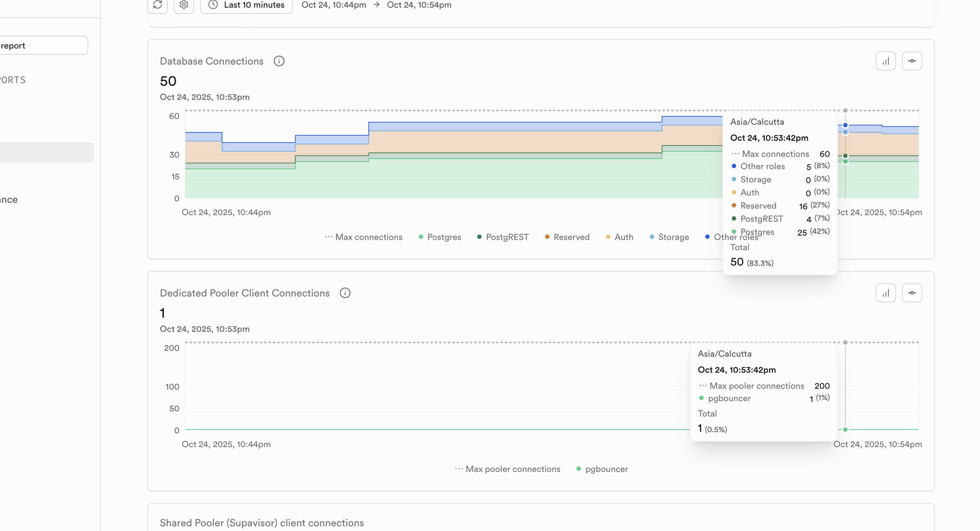Viewport: 980px width, 531px height.
Task: Switch Database Connections to bar chart view
Action: (x=885, y=61)
